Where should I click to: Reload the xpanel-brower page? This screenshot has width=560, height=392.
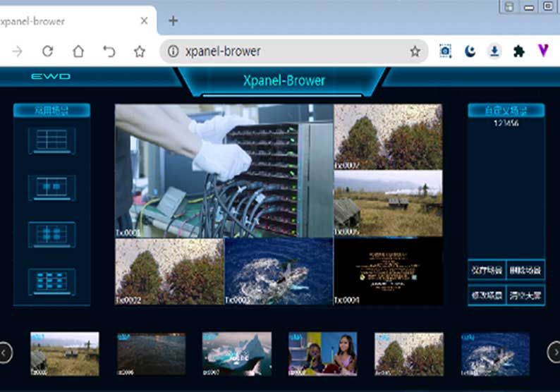[x=47, y=51]
